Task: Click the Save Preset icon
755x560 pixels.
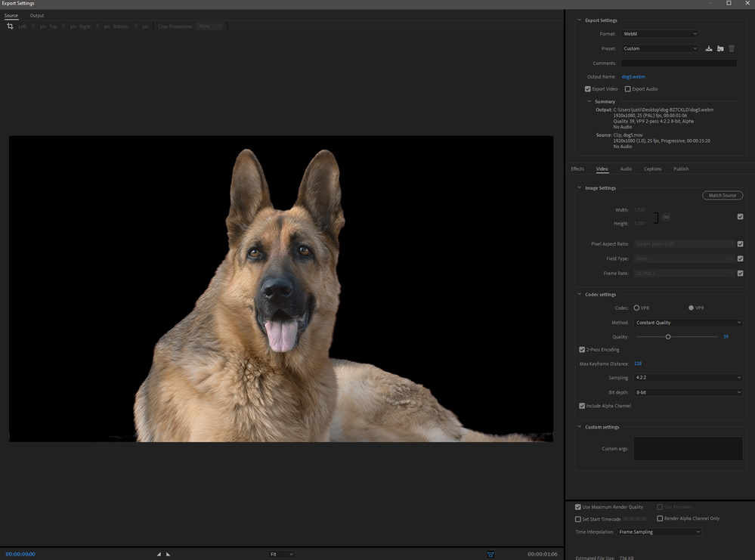Action: coord(709,48)
